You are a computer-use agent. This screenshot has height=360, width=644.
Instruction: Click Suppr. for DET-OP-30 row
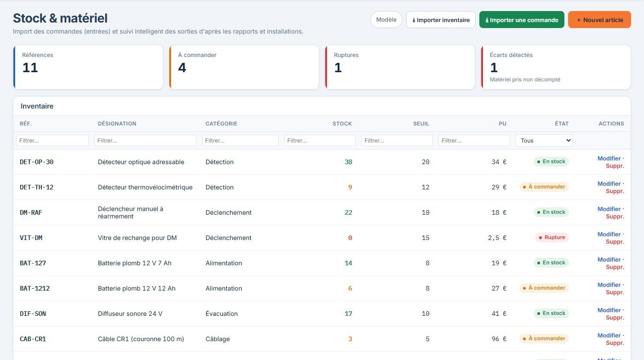pos(615,166)
